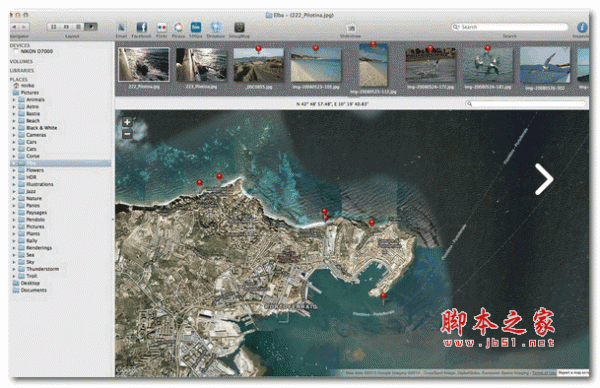Select thumbnail img-20080524-181.jpg
The image size is (600, 388).
pyautogui.click(x=488, y=65)
